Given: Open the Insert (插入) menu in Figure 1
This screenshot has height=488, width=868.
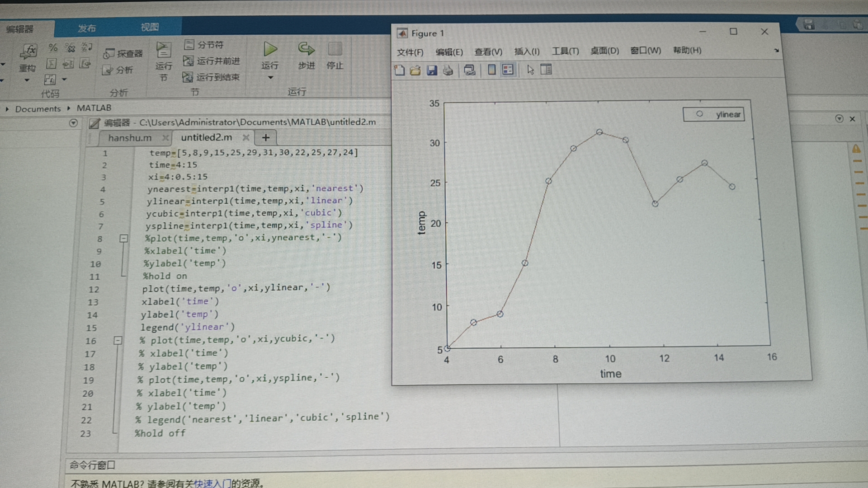Looking at the screenshot, I should click(527, 52).
